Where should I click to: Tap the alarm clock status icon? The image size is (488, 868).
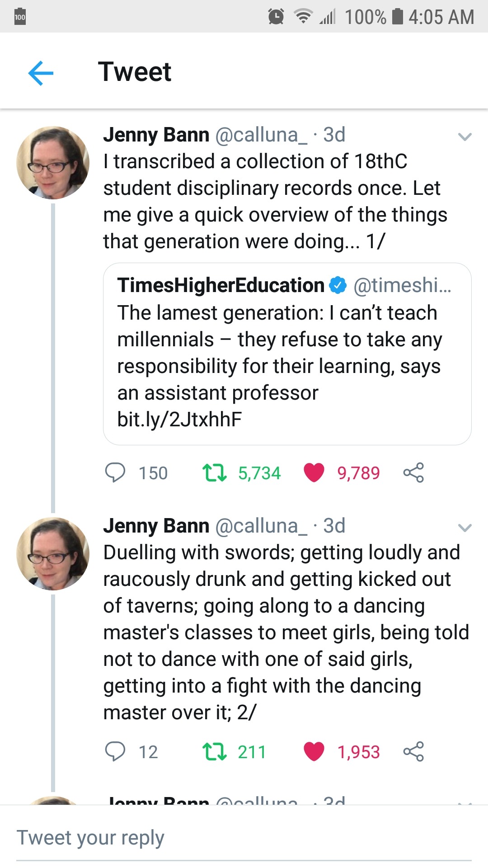click(x=276, y=17)
